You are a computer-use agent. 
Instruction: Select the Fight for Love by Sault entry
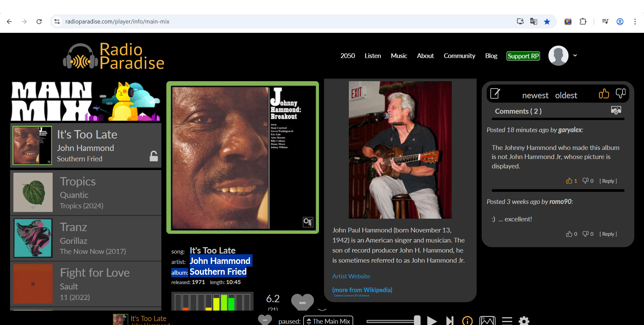[x=86, y=284]
